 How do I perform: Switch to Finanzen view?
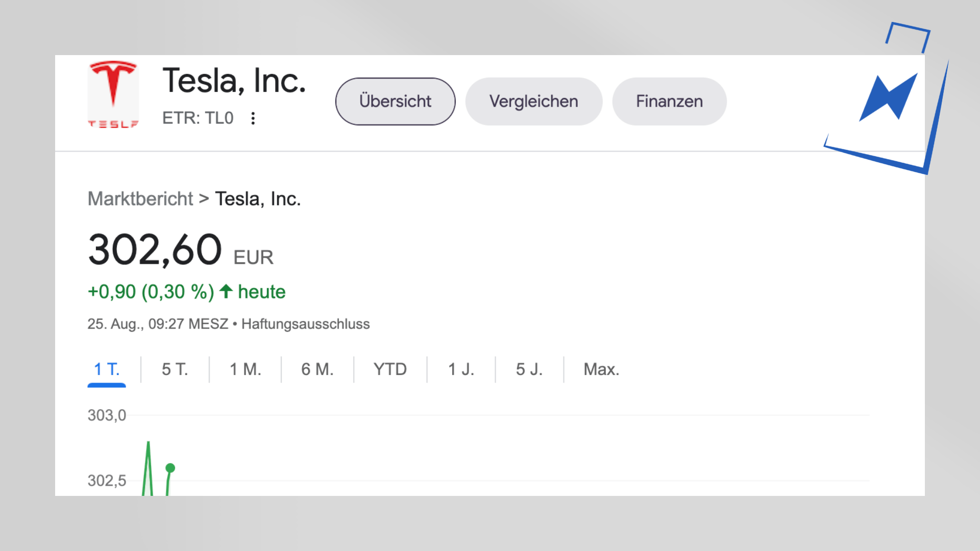669,101
